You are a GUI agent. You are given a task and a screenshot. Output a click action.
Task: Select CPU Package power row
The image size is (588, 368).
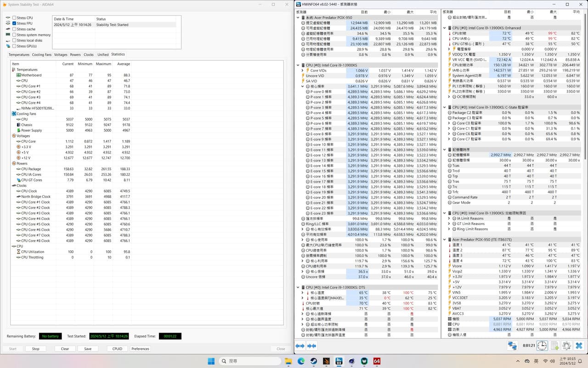70,169
